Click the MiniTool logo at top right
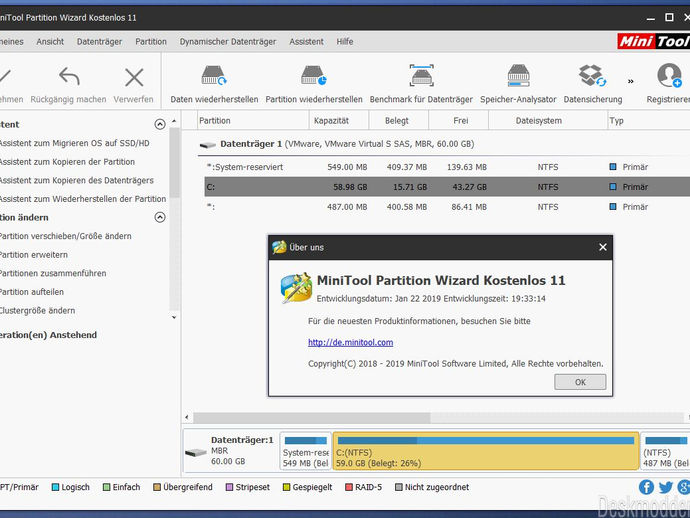This screenshot has height=518, width=690. tap(653, 41)
